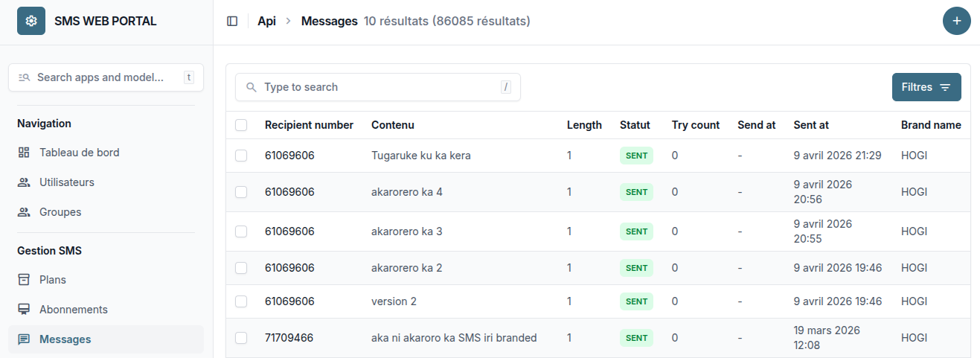980x358 pixels.
Task: Check the row for recipient 71709466
Action: [241, 338]
